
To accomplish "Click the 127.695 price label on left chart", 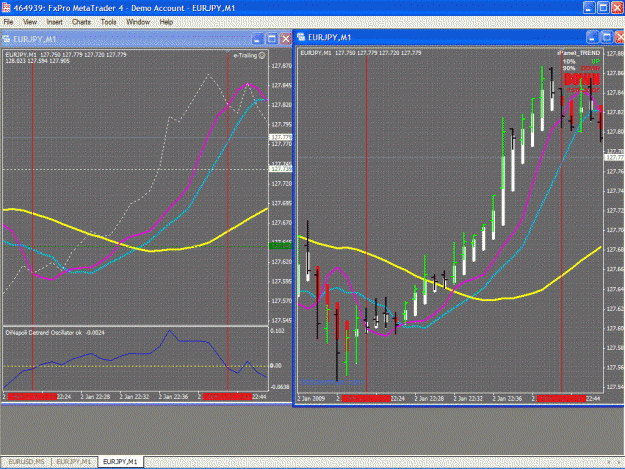I will pyautogui.click(x=281, y=203).
